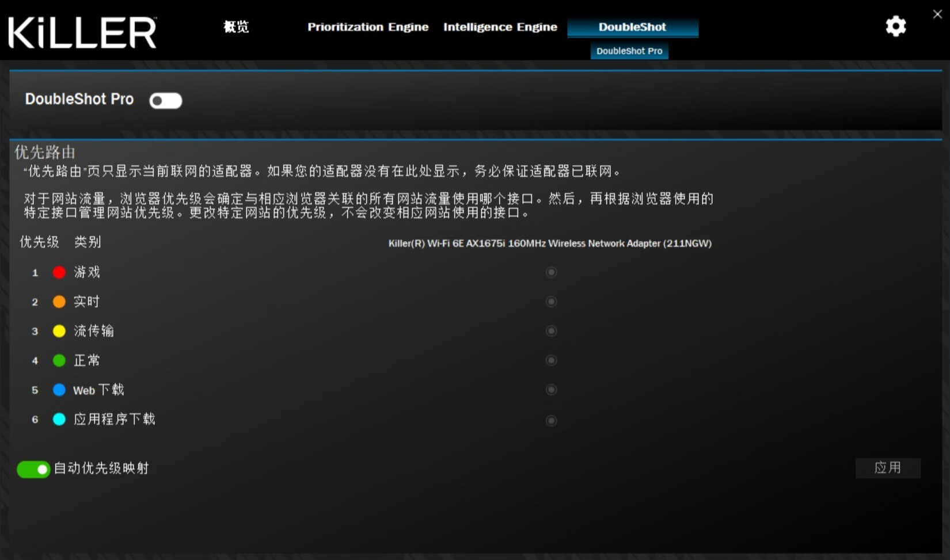
Task: Click the red 游戏 priority dot
Action: click(x=59, y=272)
